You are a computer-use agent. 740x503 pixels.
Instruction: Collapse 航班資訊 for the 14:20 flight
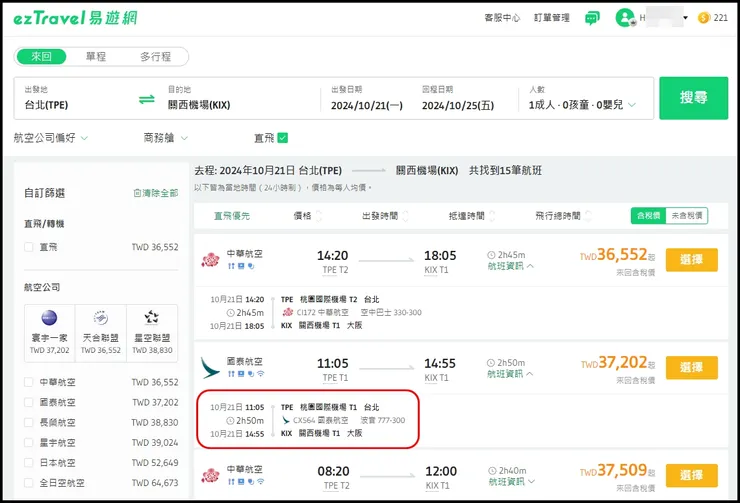pyautogui.click(x=511, y=266)
